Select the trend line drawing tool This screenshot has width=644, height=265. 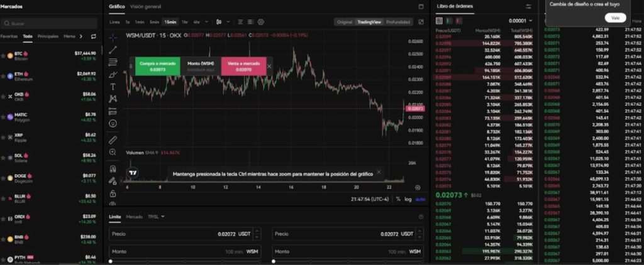pos(113,50)
